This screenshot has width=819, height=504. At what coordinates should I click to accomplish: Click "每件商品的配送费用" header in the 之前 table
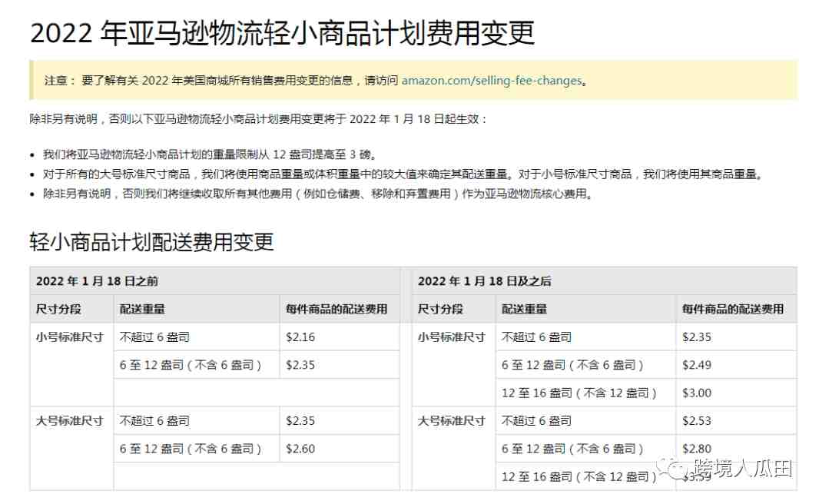337,309
